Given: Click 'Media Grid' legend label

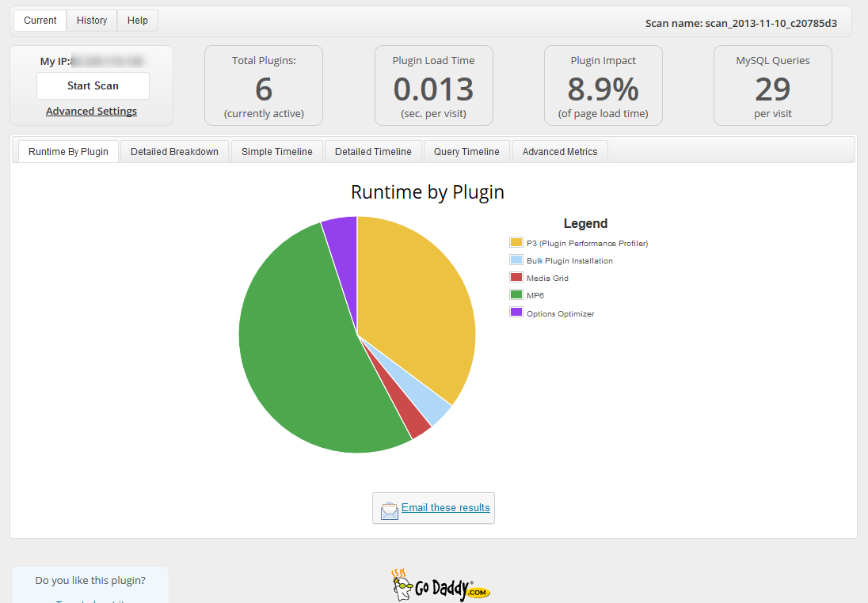Looking at the screenshot, I should click(547, 279).
